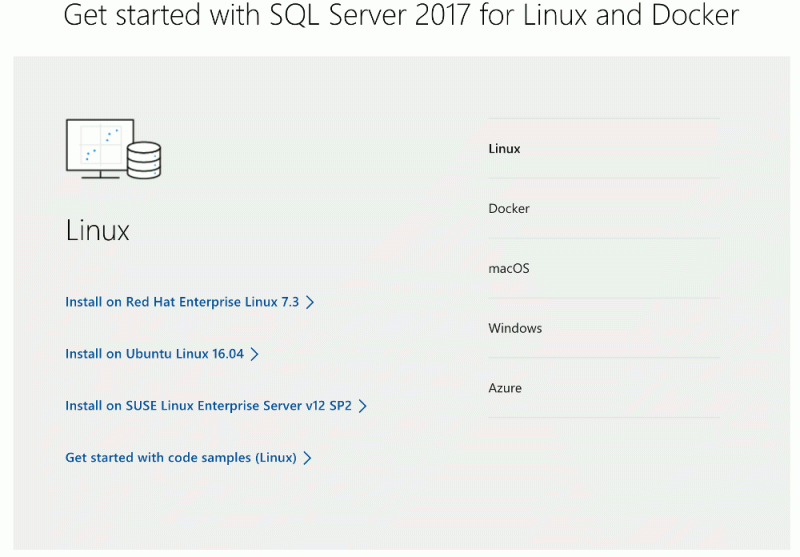Screen dimensions: 800x557
Task: Switch to the macOS tab
Action: point(509,269)
